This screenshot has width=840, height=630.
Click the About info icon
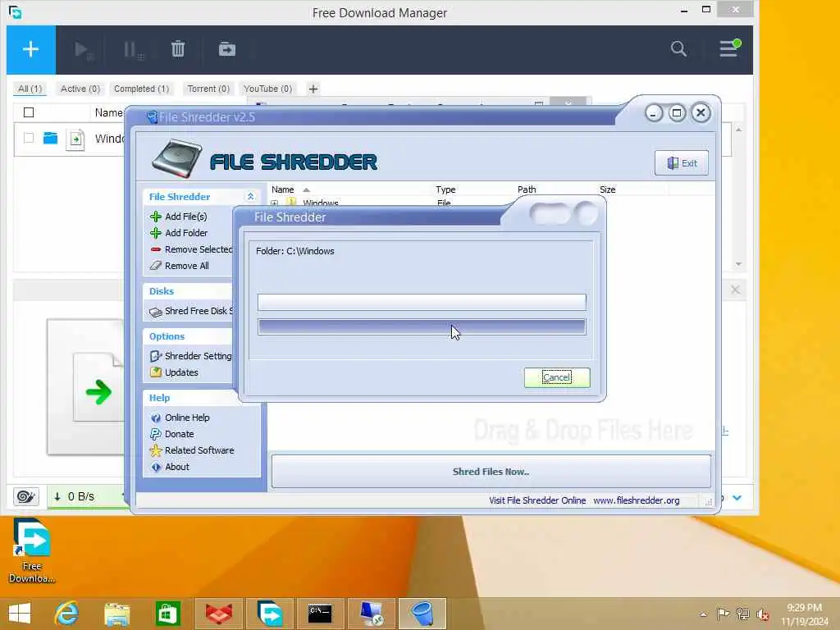156,467
